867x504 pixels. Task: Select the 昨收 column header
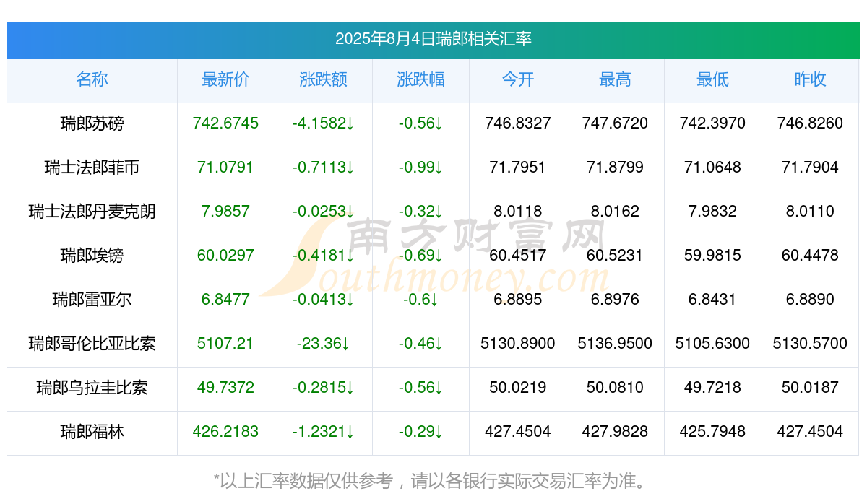point(810,79)
